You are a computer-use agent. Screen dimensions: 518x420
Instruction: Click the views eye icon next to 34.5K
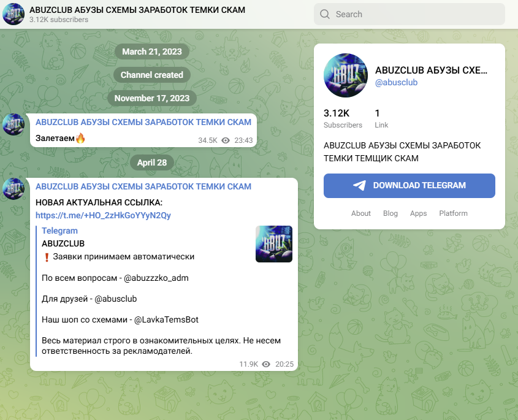tap(226, 140)
